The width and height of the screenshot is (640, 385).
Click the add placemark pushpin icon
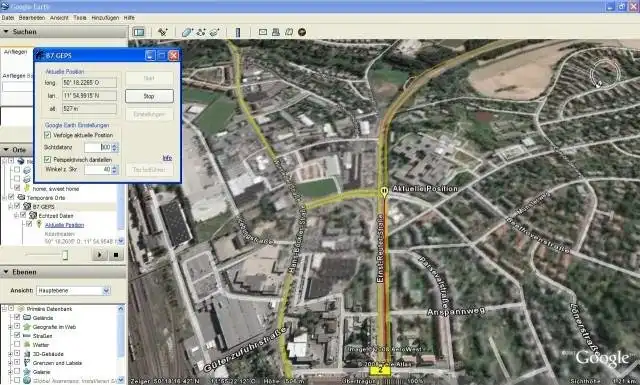(163, 32)
